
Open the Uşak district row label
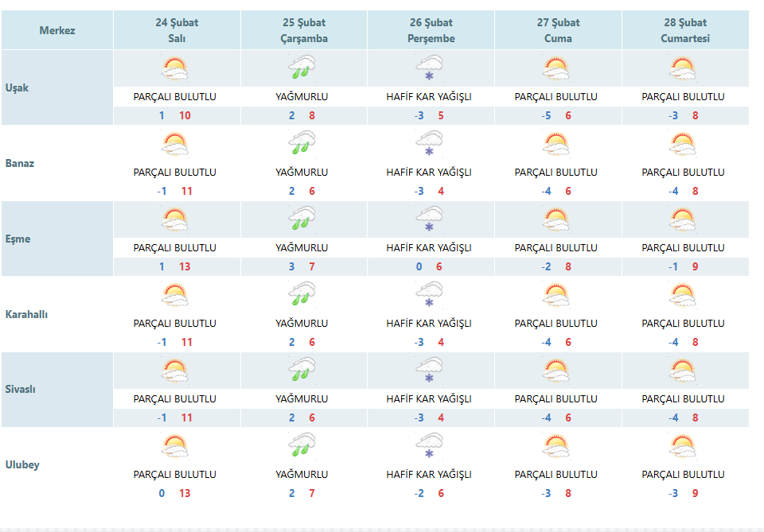tap(17, 87)
